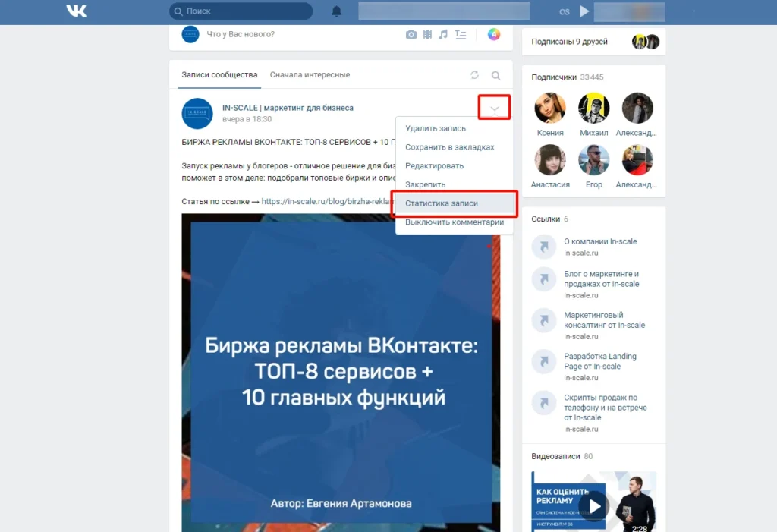The image size is (777, 532).
Task: Click the IN-SCALE post avatar
Action: (197, 114)
